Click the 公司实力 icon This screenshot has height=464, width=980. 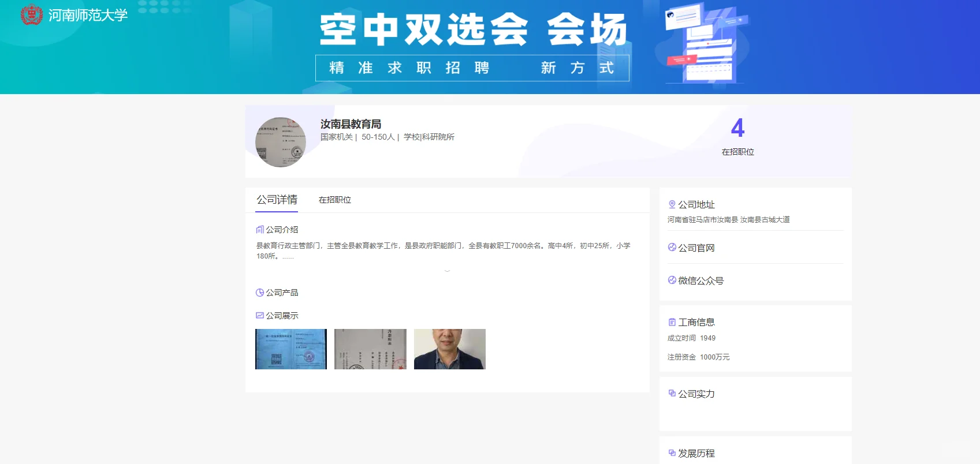pos(672,394)
